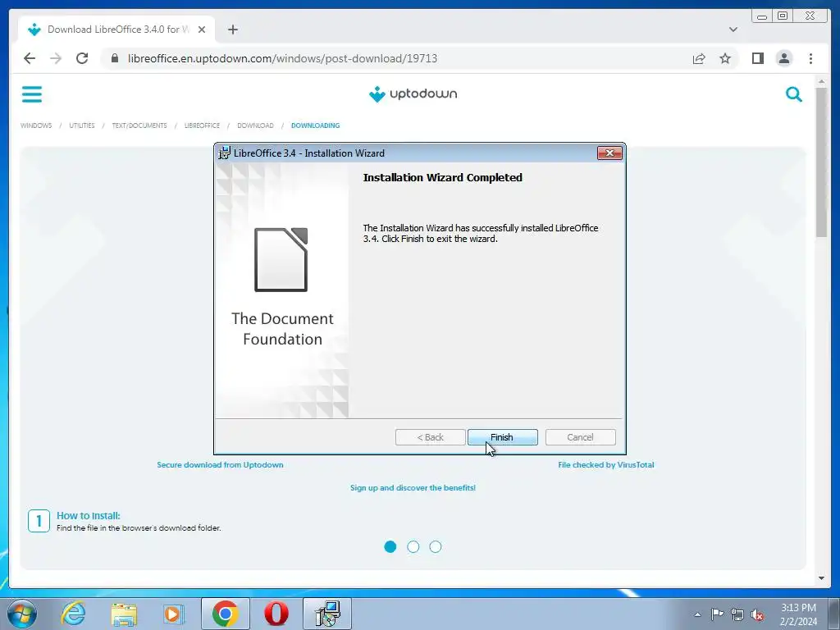840x630 pixels.
Task: Select the second carousel dot
Action: tap(413, 547)
